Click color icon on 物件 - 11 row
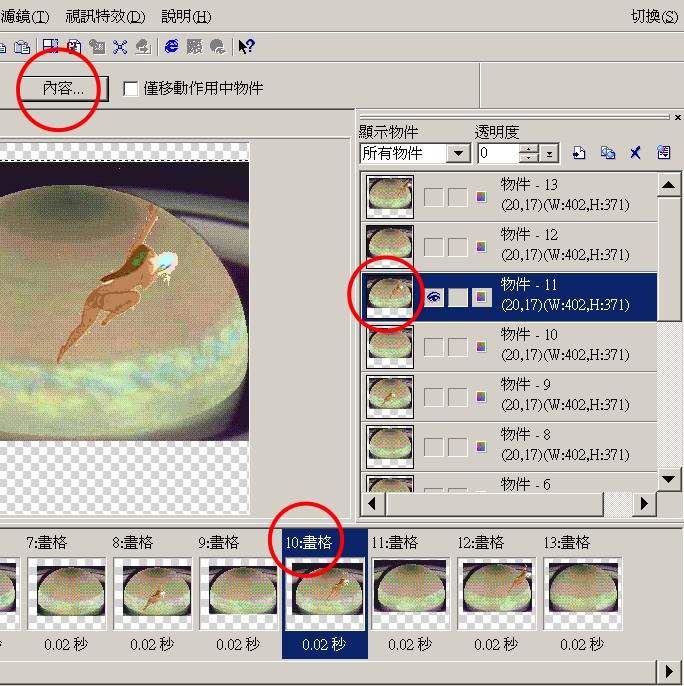Viewport: 684px width, 686px height. point(481,297)
